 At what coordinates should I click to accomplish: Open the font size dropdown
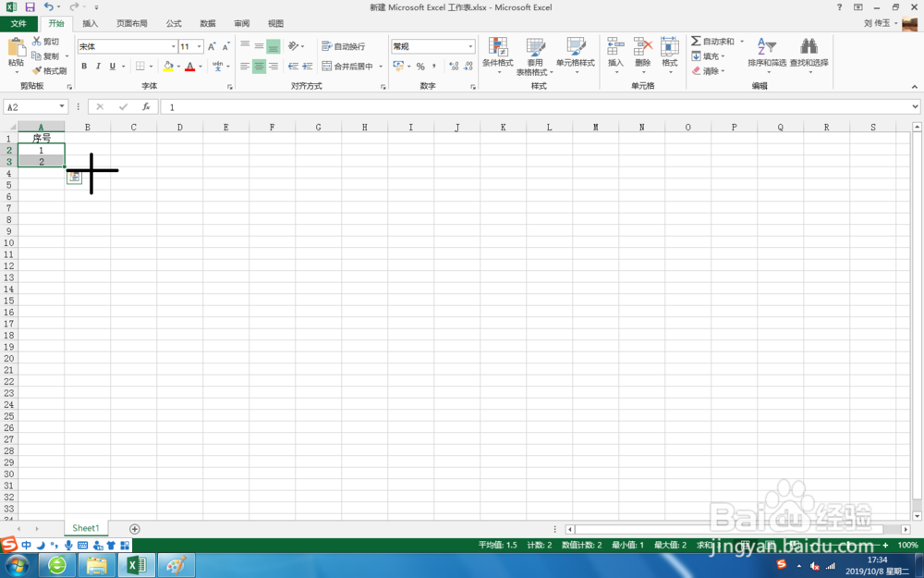[x=200, y=46]
